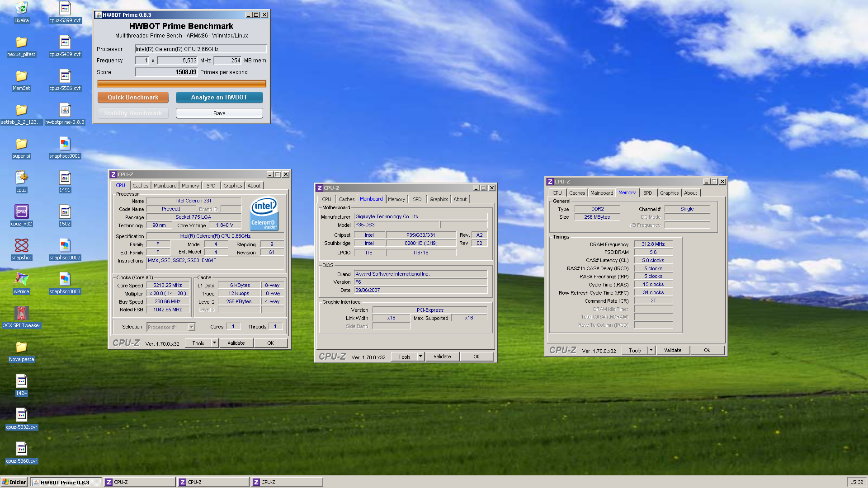
Task: Expand Tools arrow in CPU tab window
Action: pos(215,343)
